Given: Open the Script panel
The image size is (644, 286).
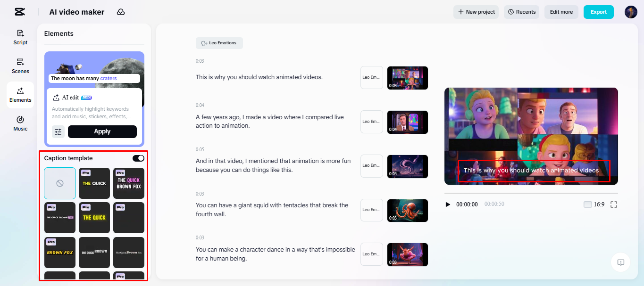Looking at the screenshot, I should click(x=20, y=37).
